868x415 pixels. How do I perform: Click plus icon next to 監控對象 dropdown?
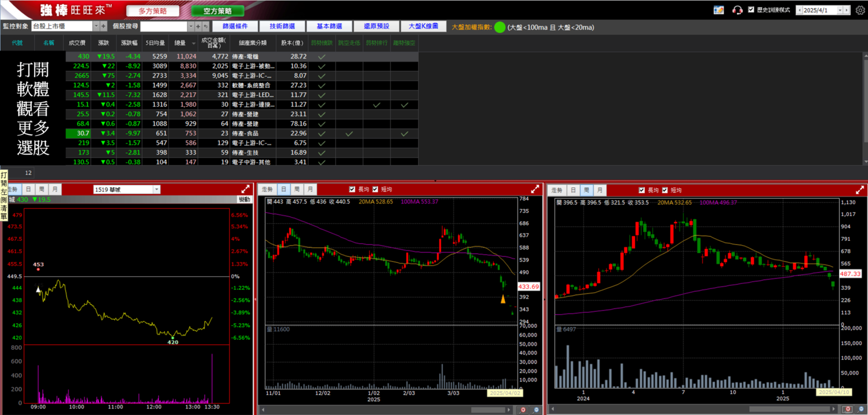[x=104, y=26]
